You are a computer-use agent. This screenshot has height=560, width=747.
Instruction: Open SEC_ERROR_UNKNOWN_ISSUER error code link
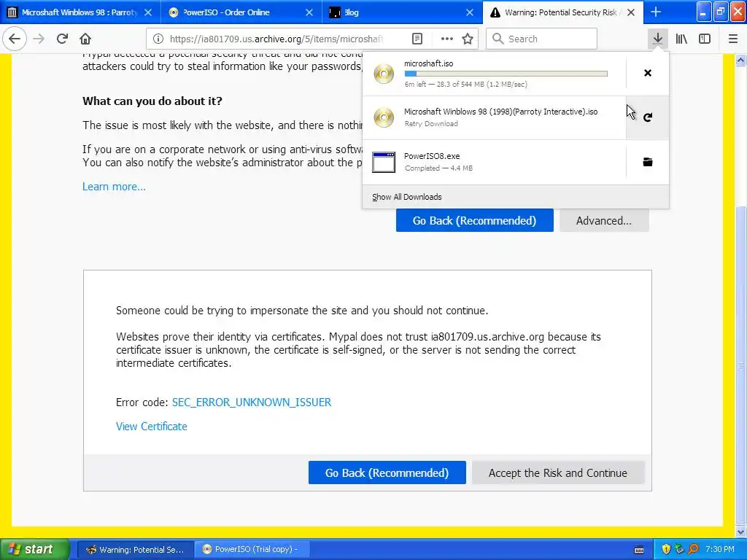pos(252,402)
